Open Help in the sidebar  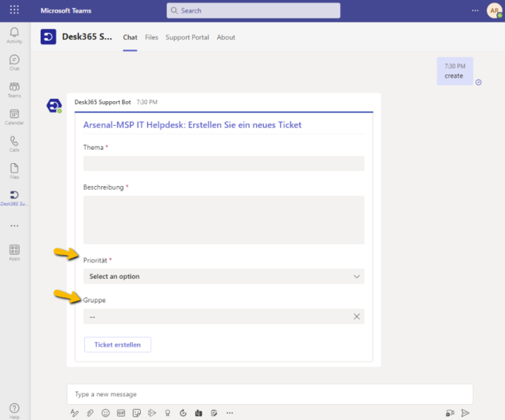(x=14, y=411)
